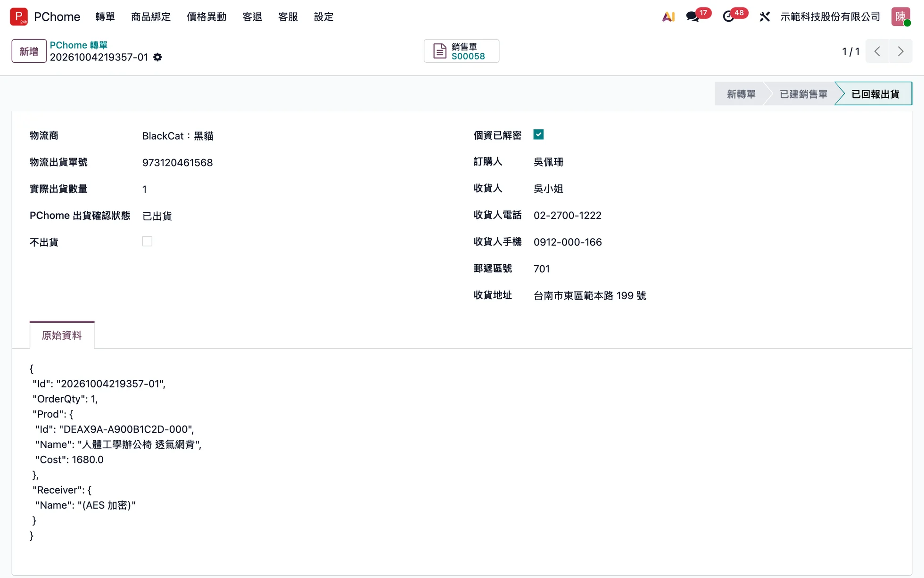Open the developer tools wrench icon
The image size is (924, 578).
pos(765,17)
